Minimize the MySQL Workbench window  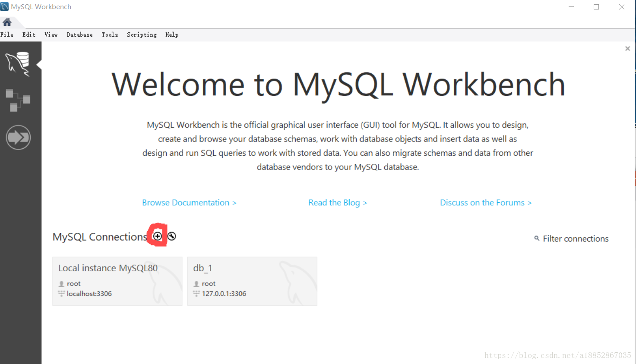coord(571,7)
